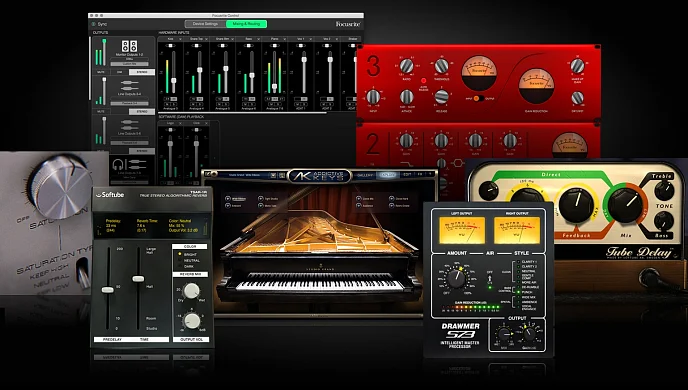Viewport: 688px width, 390px height.
Task: Select the Bright color option on reverb
Action: [x=187, y=254]
